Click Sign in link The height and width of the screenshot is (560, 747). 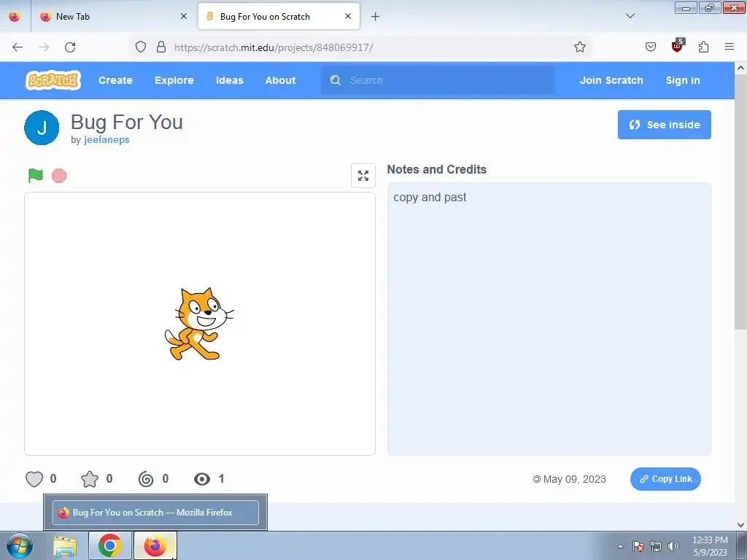click(683, 80)
